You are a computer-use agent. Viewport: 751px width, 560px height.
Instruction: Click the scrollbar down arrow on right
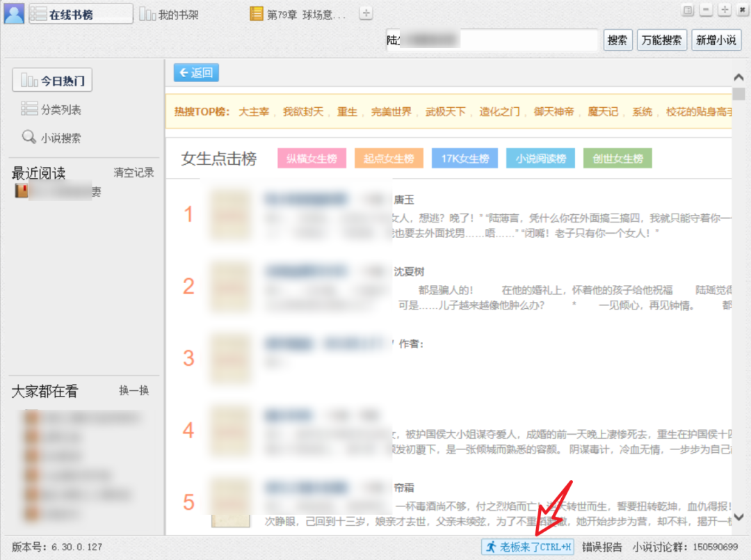(x=739, y=518)
